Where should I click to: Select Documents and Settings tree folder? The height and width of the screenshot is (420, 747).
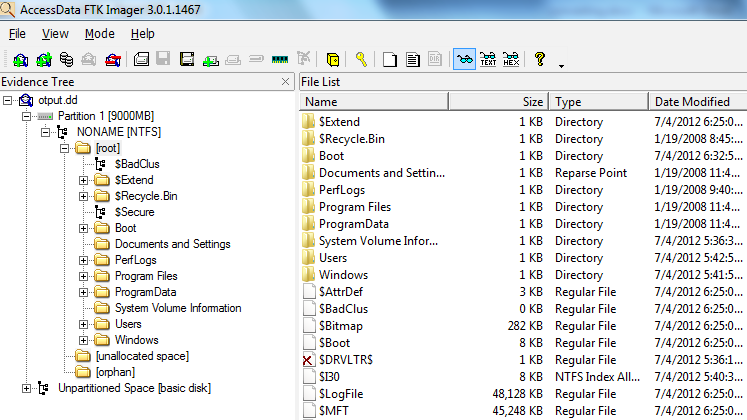[x=172, y=244]
